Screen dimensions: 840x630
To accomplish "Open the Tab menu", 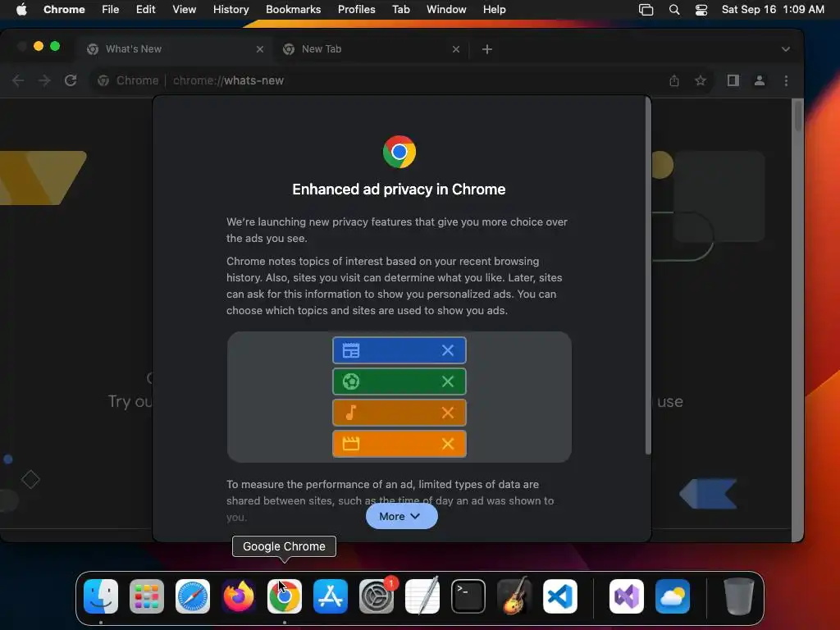I will [x=400, y=9].
